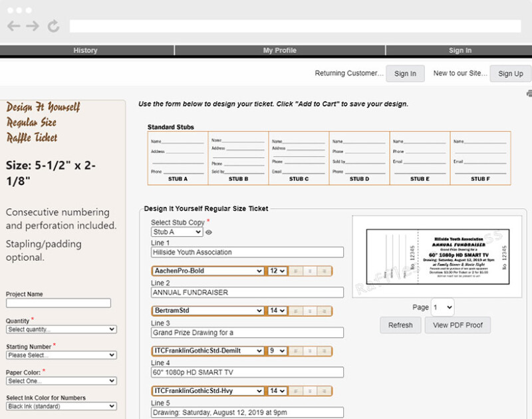Screen dimensions: 532x419
Task: Open the Paper Color dropdown
Action: [61, 381]
